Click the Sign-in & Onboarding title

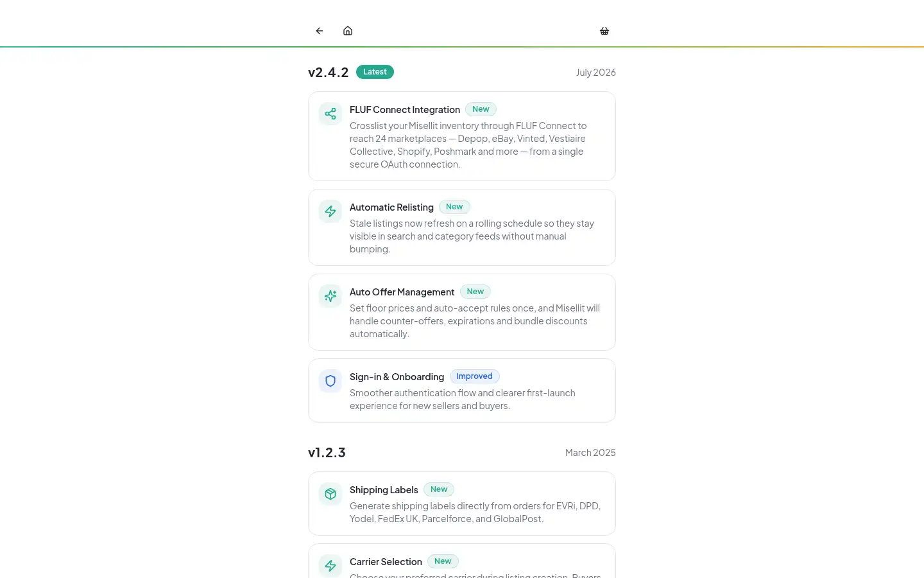point(397,377)
